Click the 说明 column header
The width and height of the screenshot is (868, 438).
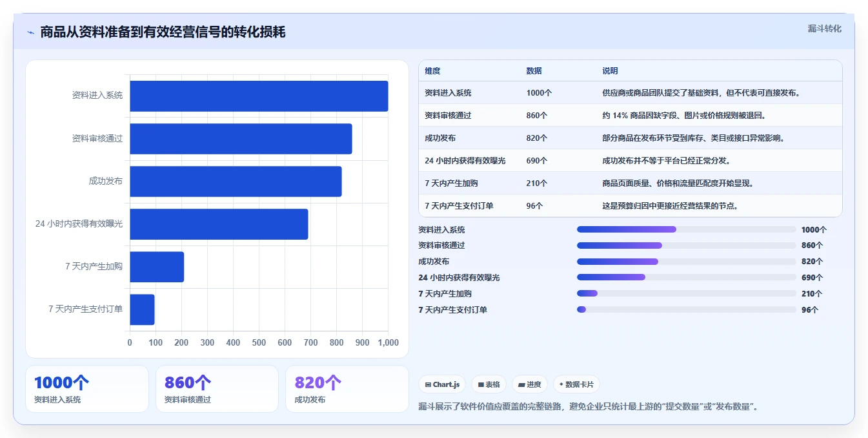tap(610, 70)
